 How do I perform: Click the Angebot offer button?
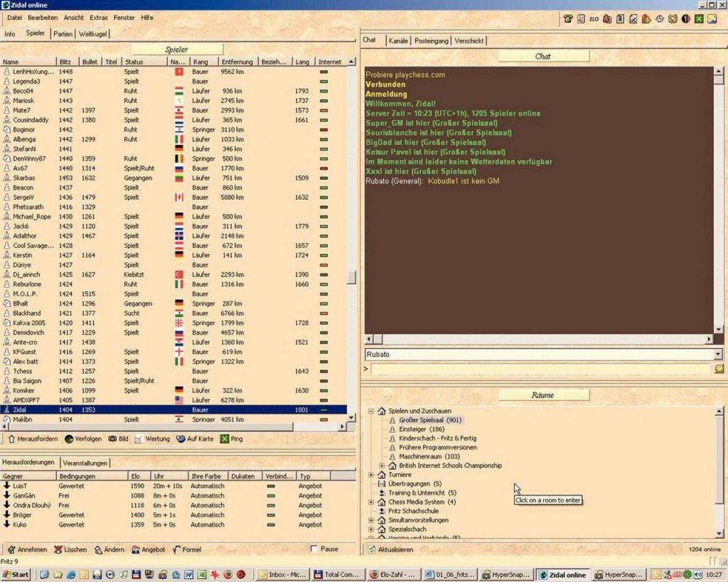(x=148, y=550)
